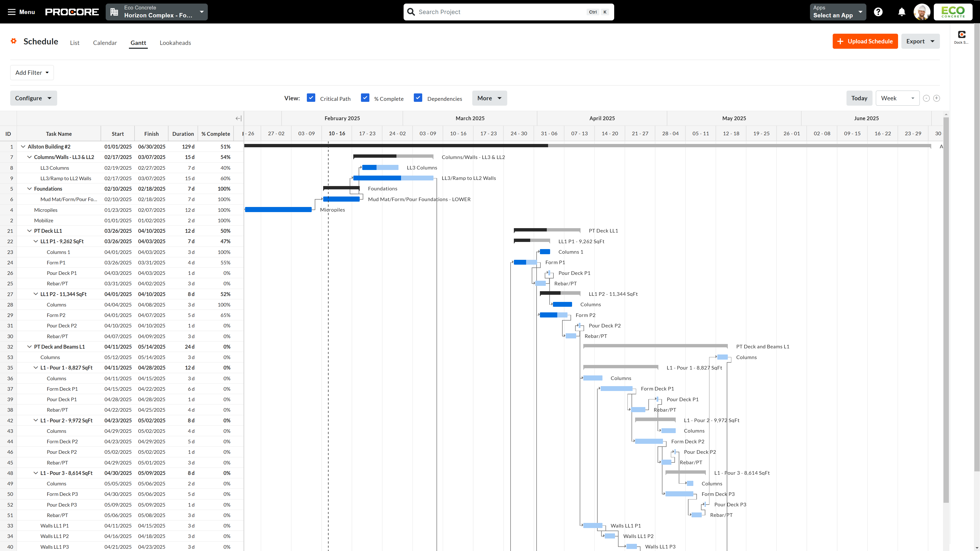
Task: Collapse the Foundations task group
Action: coord(29,189)
